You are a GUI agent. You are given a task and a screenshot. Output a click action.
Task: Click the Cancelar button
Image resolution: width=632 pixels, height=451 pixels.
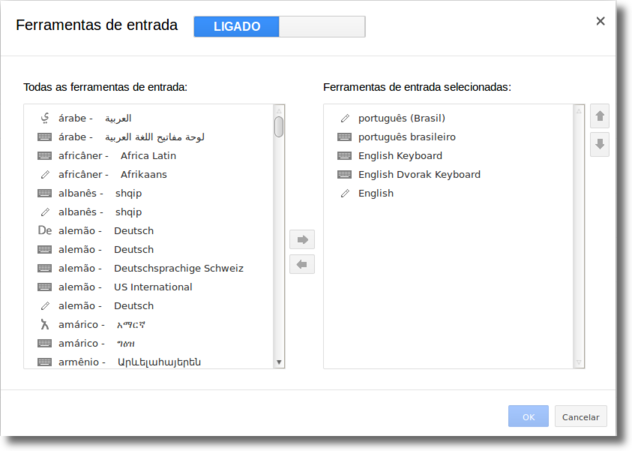point(581,416)
